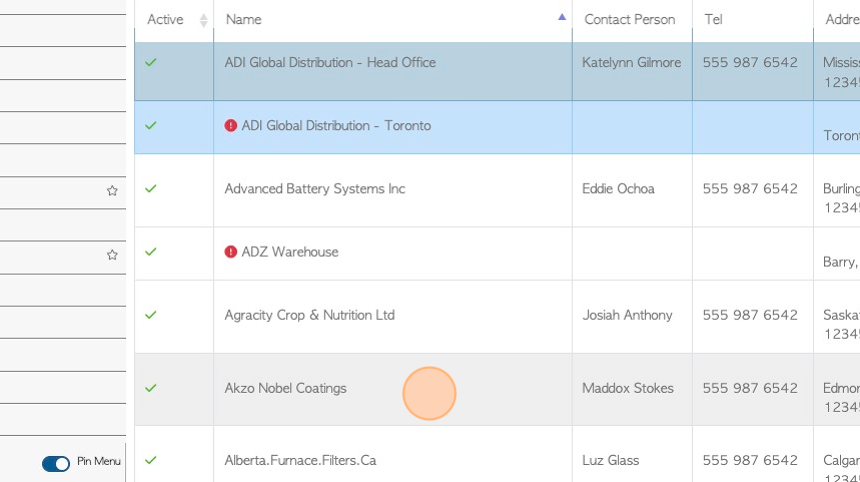Click contact Luz Glass
Image resolution: width=860 pixels, height=482 pixels.
tap(610, 460)
